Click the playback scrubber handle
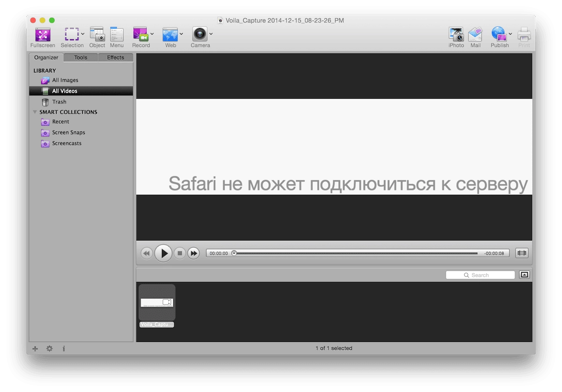 pyautogui.click(x=234, y=253)
